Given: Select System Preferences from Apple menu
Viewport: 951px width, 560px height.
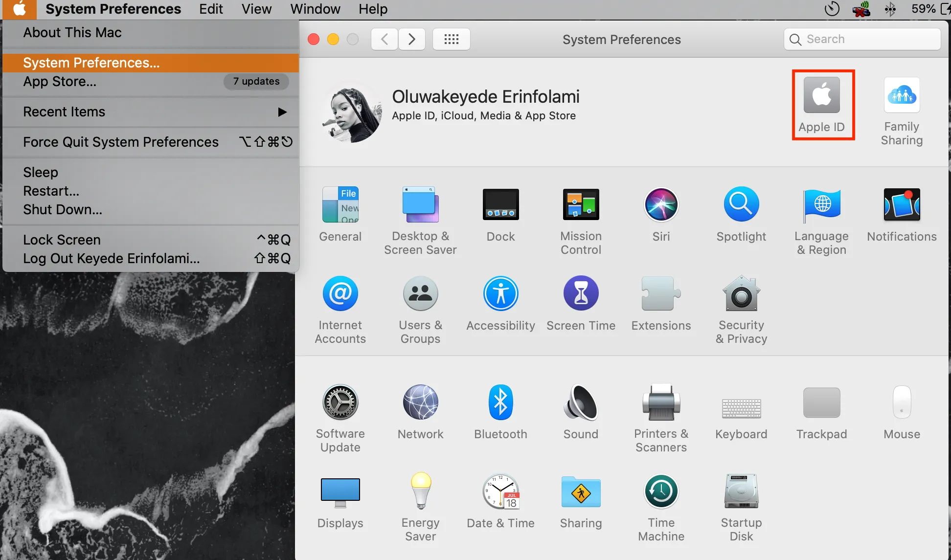Looking at the screenshot, I should [91, 63].
